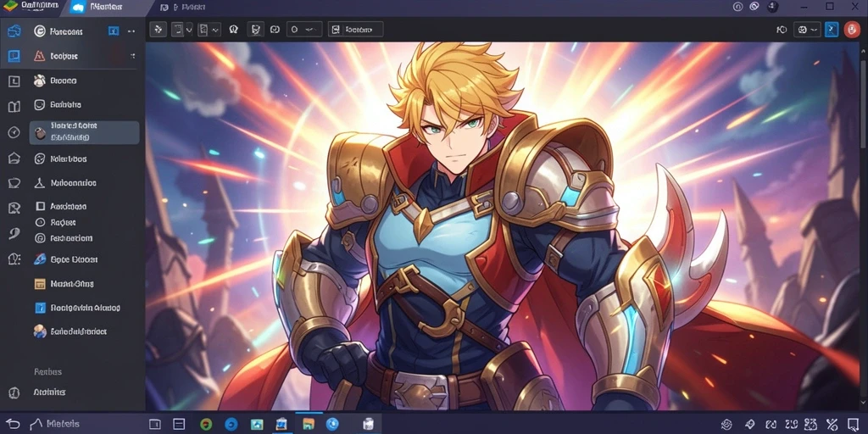Click the green circular icon in the taskbar
This screenshot has width=868, height=434.
pos(206,424)
